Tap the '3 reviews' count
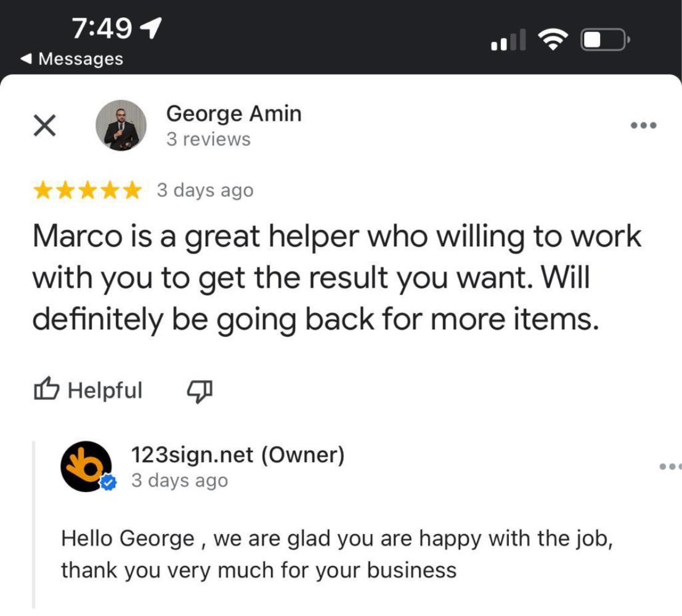The height and width of the screenshot is (616, 682). [x=208, y=140]
